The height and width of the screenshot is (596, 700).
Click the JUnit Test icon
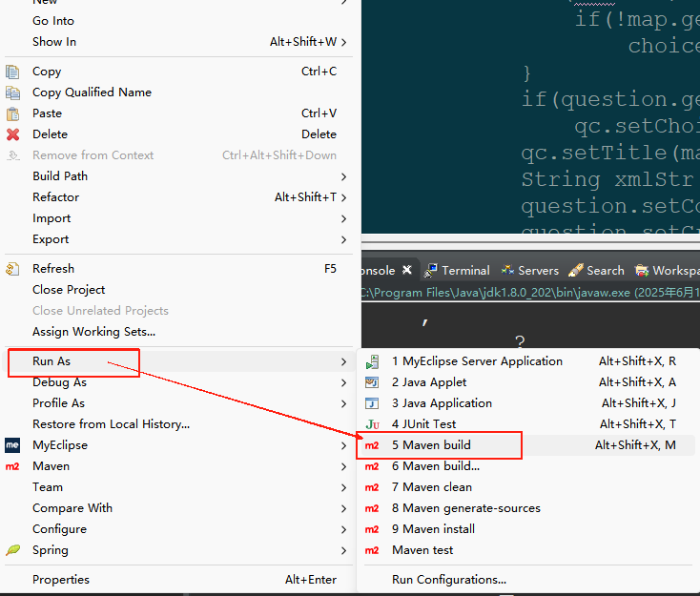click(x=372, y=424)
